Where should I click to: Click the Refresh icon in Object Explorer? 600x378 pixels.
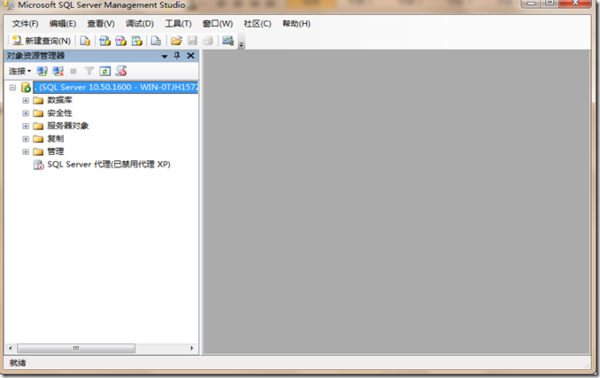click(x=105, y=71)
